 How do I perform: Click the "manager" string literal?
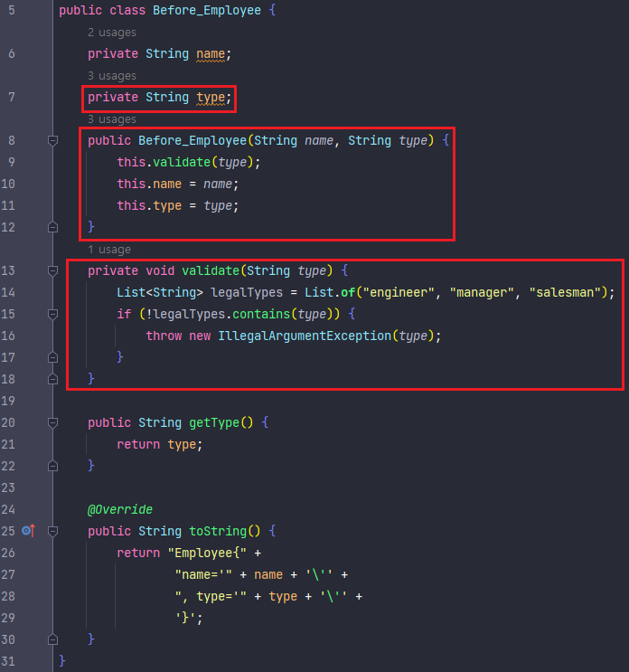482,293
